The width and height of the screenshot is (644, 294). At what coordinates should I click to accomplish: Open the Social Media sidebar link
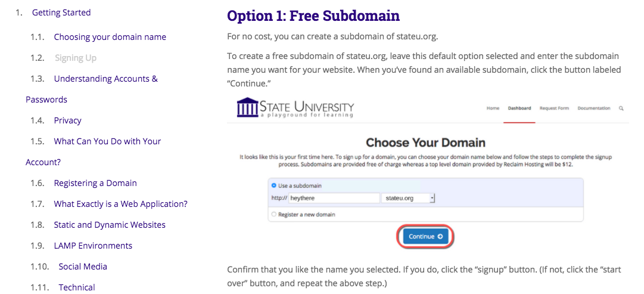click(83, 267)
